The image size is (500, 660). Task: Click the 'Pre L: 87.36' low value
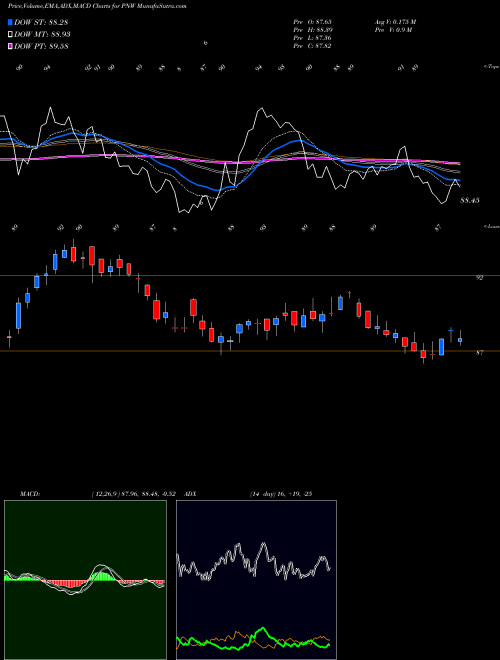[x=313, y=38]
